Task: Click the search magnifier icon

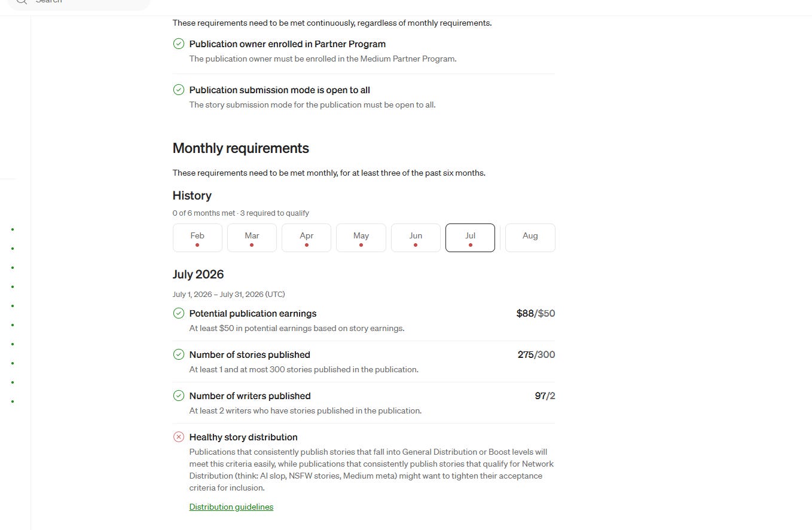Action: 22,1
